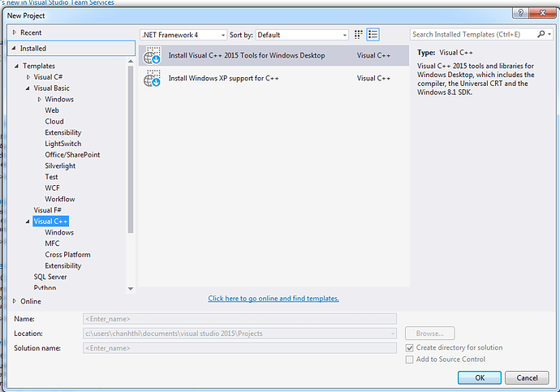Click the Browse button
The image size is (560, 392).
[430, 334]
